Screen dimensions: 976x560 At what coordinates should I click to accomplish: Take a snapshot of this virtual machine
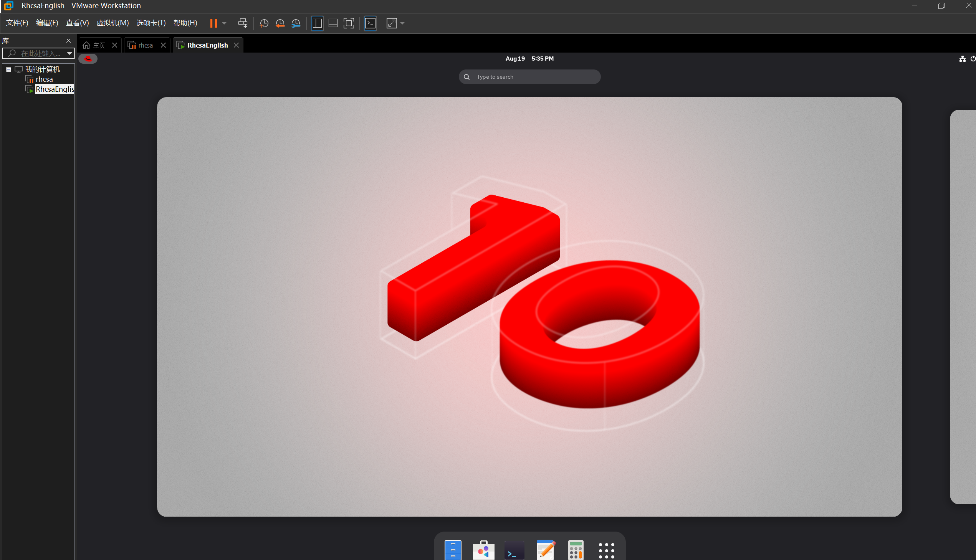pos(264,23)
